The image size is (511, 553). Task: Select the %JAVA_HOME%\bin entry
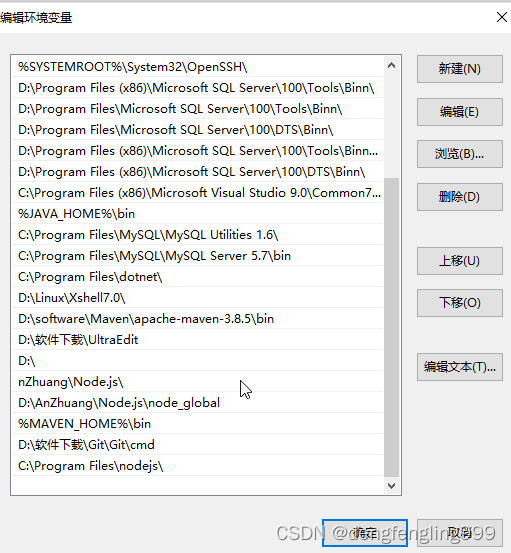tap(197, 214)
